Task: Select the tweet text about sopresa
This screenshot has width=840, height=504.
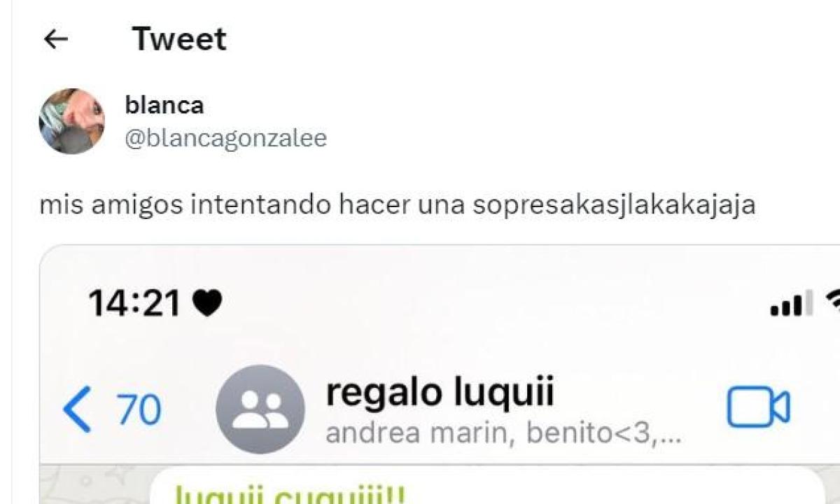Action: click(x=398, y=206)
